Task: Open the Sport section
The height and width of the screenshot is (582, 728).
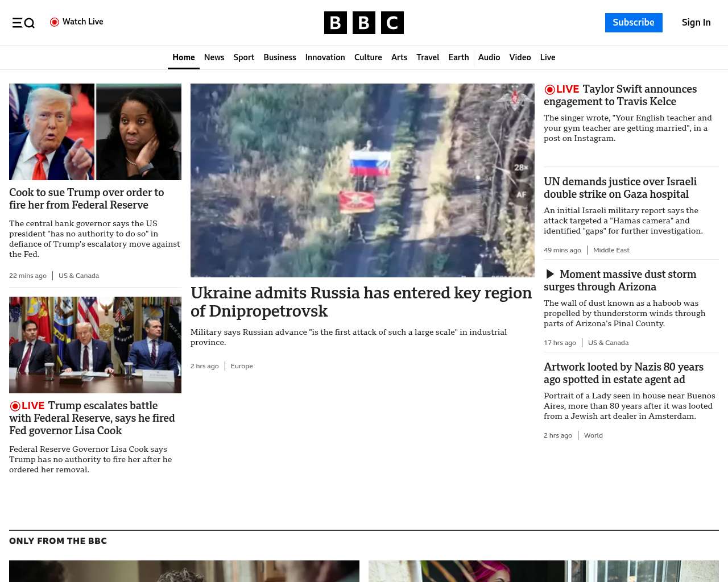Action: 244,57
